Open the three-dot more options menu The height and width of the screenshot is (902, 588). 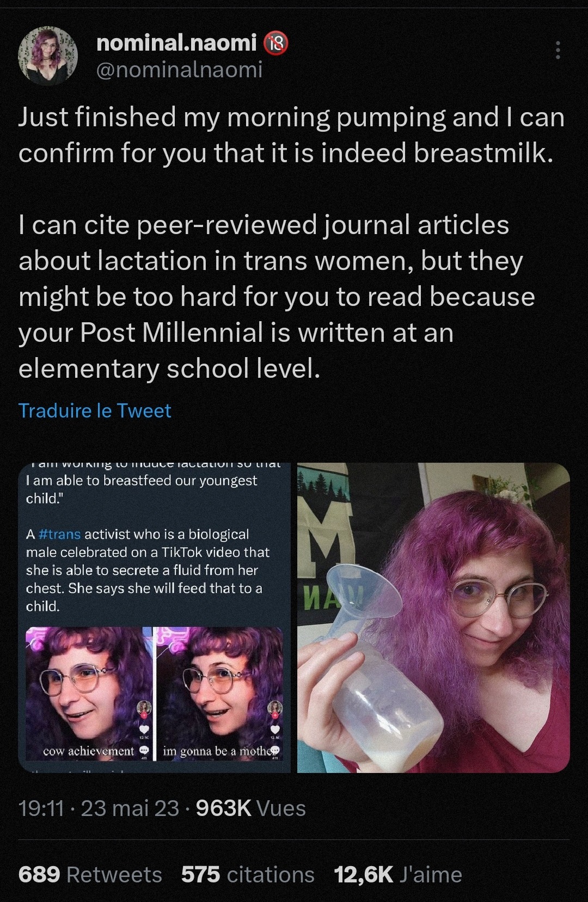coord(557,50)
